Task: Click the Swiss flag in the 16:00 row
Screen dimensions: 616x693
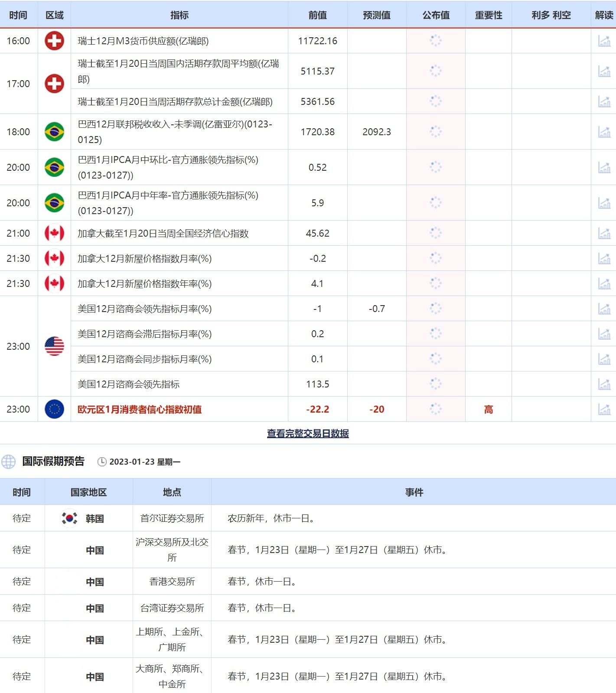Action: [x=54, y=41]
